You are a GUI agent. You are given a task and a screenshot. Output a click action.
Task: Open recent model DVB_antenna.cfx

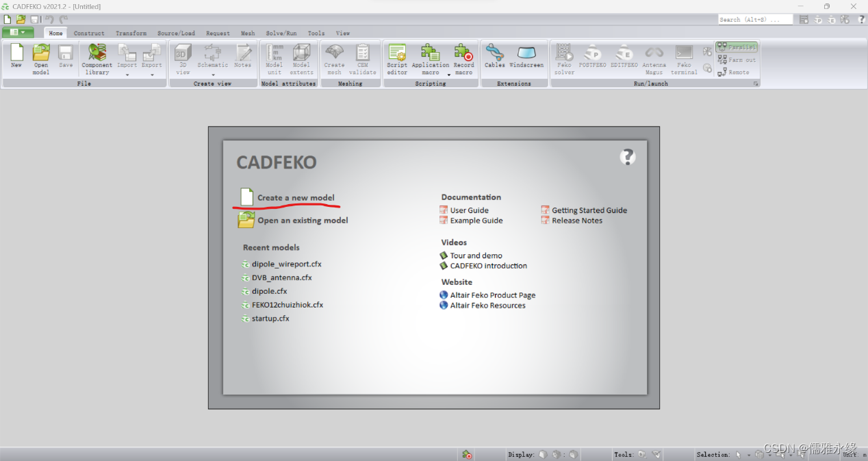tap(281, 277)
